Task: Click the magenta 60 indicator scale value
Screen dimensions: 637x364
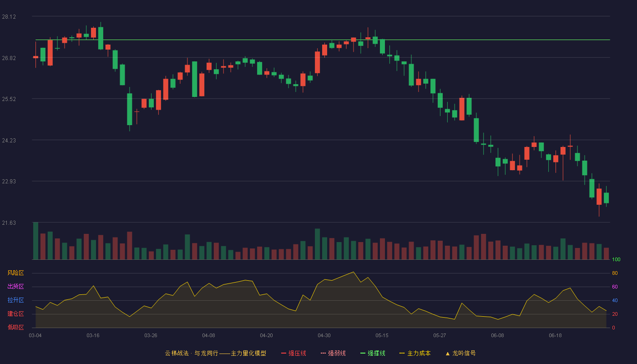Action: pyautogui.click(x=615, y=287)
